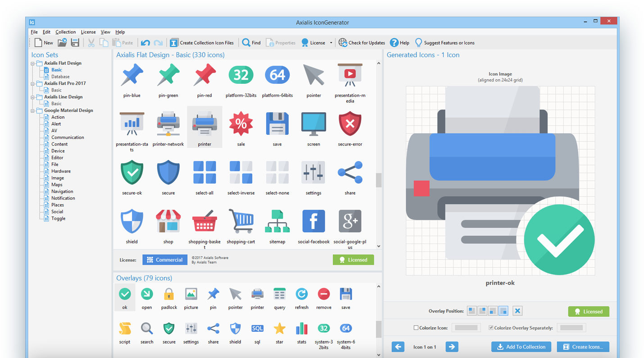Set overlay position to top-left

pyautogui.click(x=472, y=311)
